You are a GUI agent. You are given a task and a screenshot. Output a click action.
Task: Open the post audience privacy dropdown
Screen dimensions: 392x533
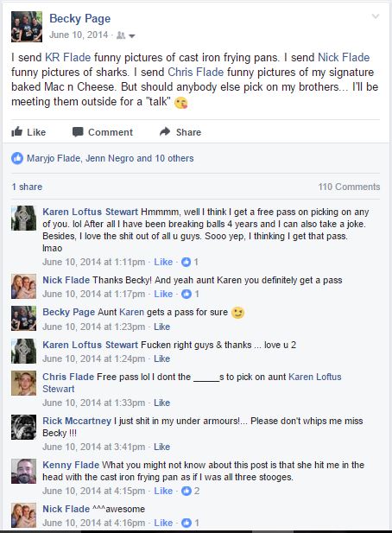pyautogui.click(x=126, y=35)
